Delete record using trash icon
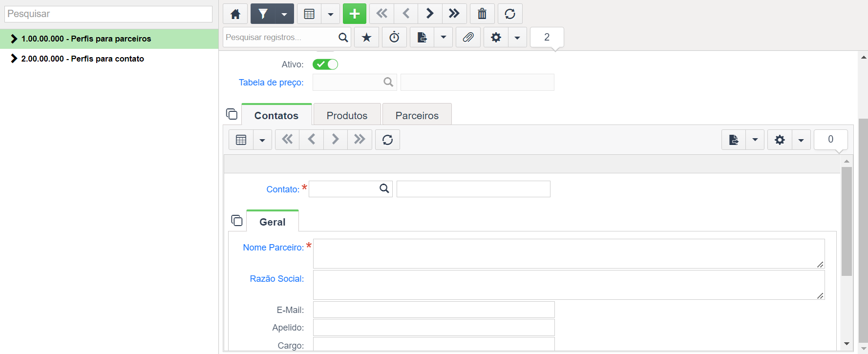 click(x=482, y=14)
